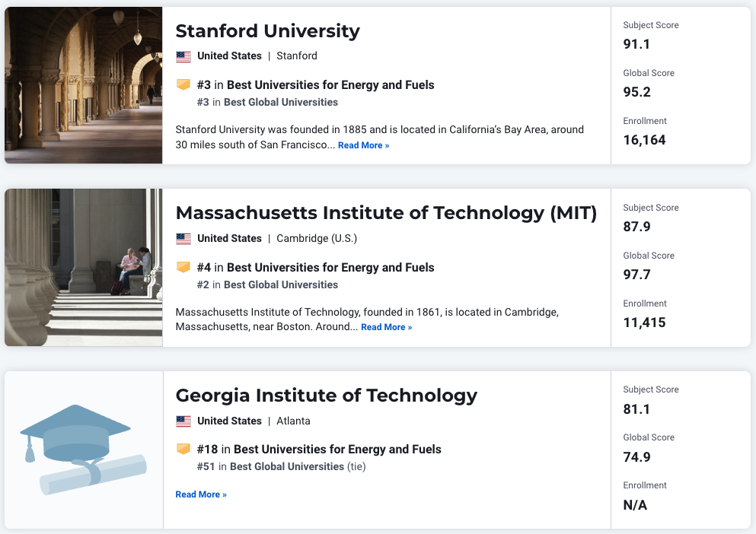Open the Stanford arcade corridor photo

(84, 85)
